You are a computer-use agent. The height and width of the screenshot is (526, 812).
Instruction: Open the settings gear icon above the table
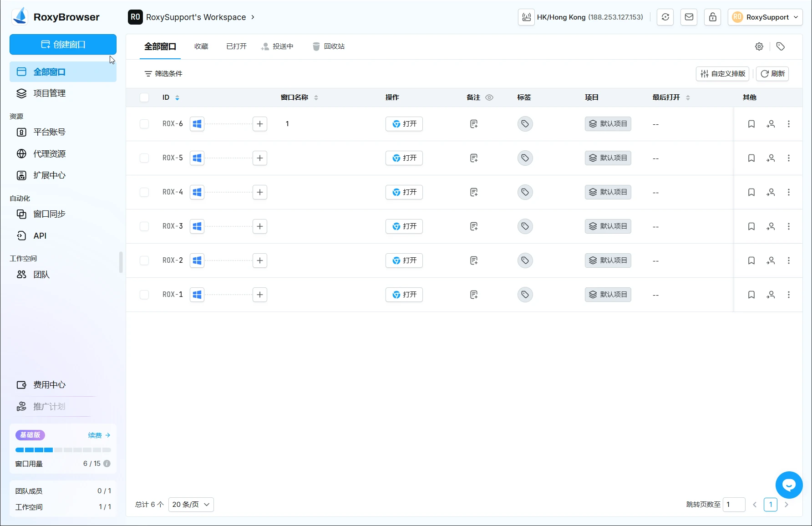tap(759, 46)
